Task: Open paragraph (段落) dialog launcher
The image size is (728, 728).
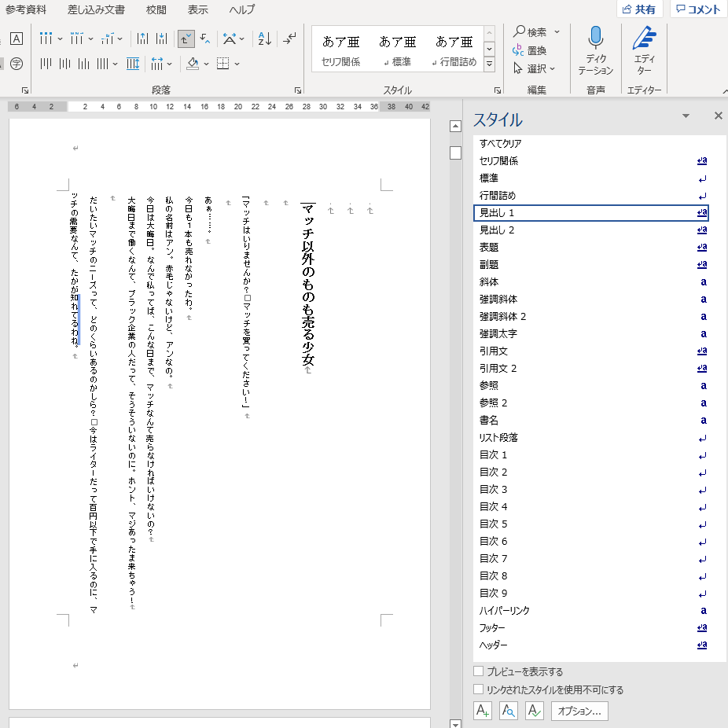Action: click(298, 90)
